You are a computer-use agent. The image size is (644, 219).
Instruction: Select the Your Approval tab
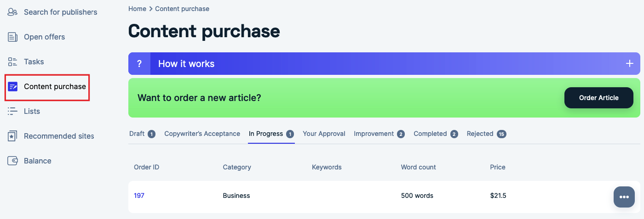[324, 134]
